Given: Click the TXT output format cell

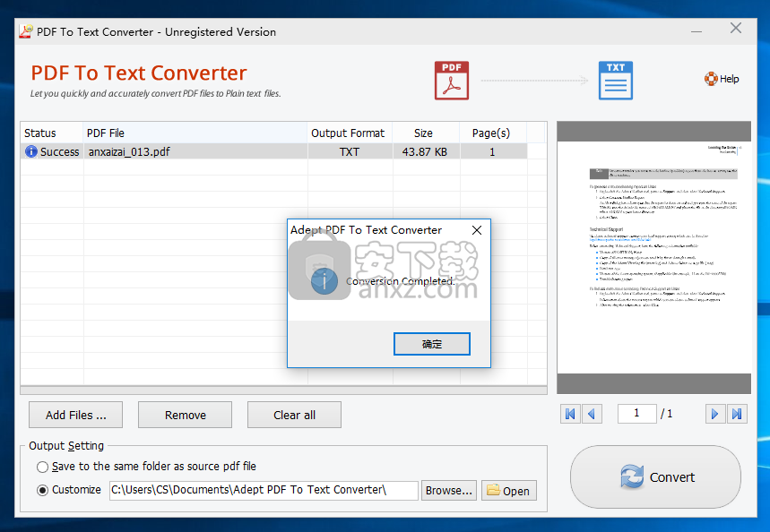Looking at the screenshot, I should tap(350, 151).
